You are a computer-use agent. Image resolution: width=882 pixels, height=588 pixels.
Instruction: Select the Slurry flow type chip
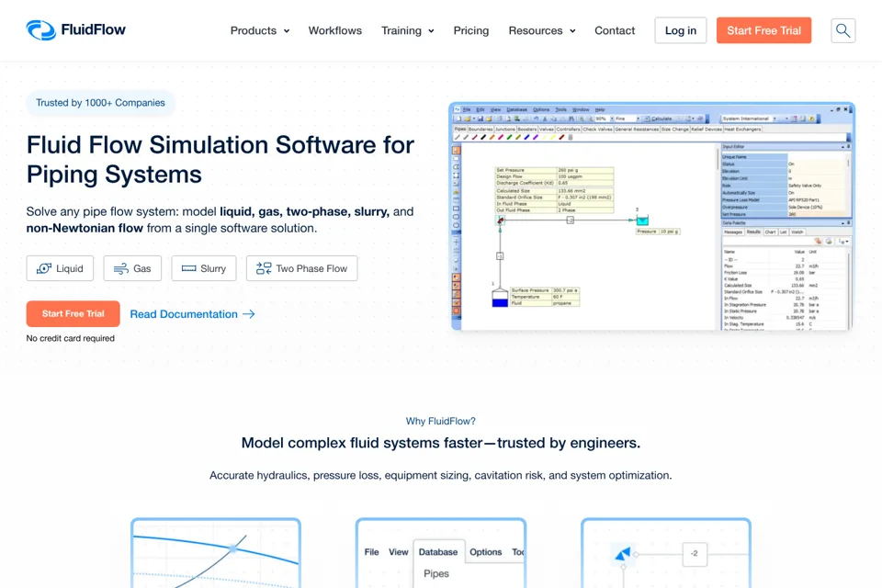pyautogui.click(x=204, y=268)
